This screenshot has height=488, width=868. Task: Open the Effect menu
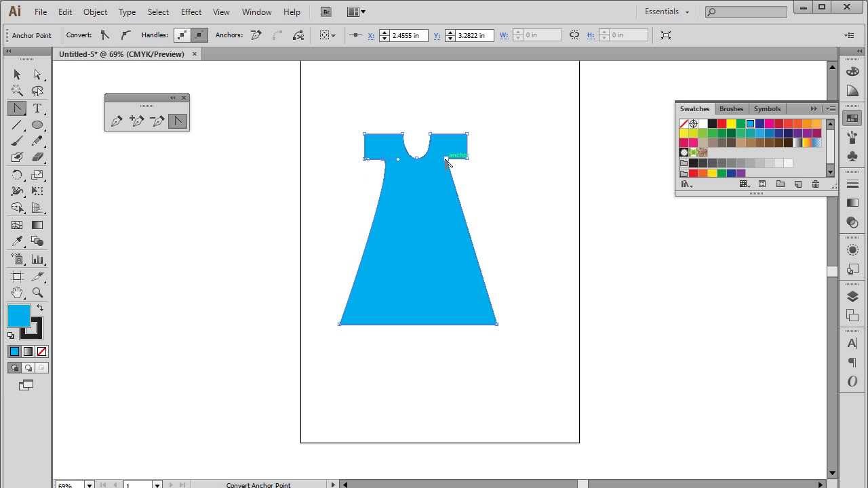pos(191,12)
